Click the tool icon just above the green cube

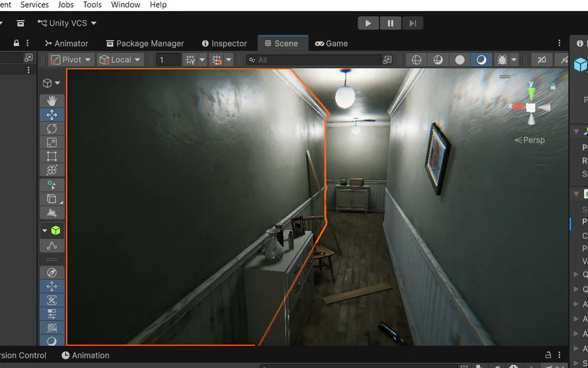tap(52, 212)
